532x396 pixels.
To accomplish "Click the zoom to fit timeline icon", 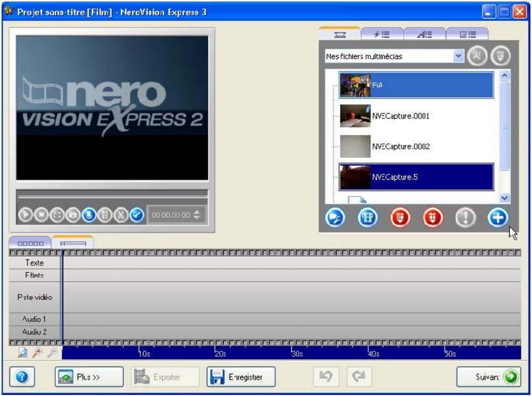I will pyautogui.click(x=22, y=353).
